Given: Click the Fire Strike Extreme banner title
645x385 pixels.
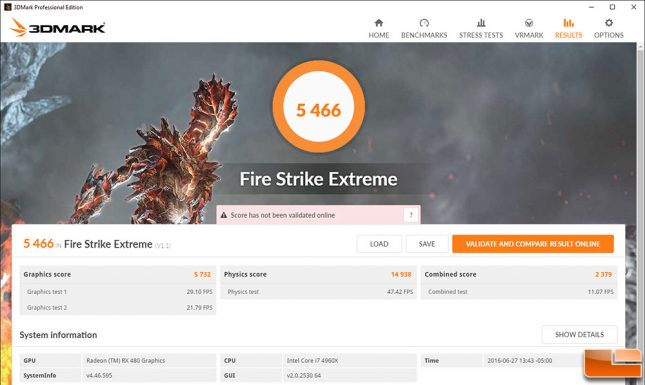Looking at the screenshot, I should coord(318,179).
